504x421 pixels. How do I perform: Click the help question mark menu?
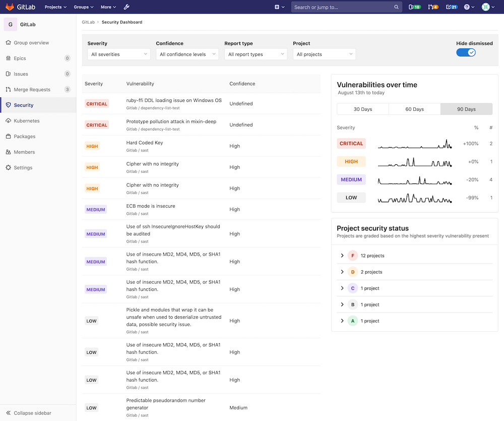[468, 7]
